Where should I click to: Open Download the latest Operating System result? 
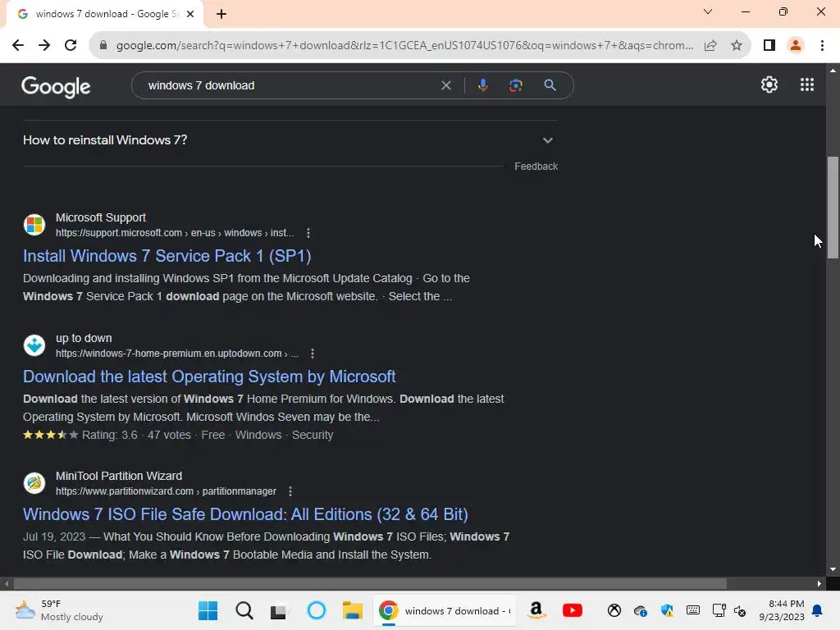209,377
